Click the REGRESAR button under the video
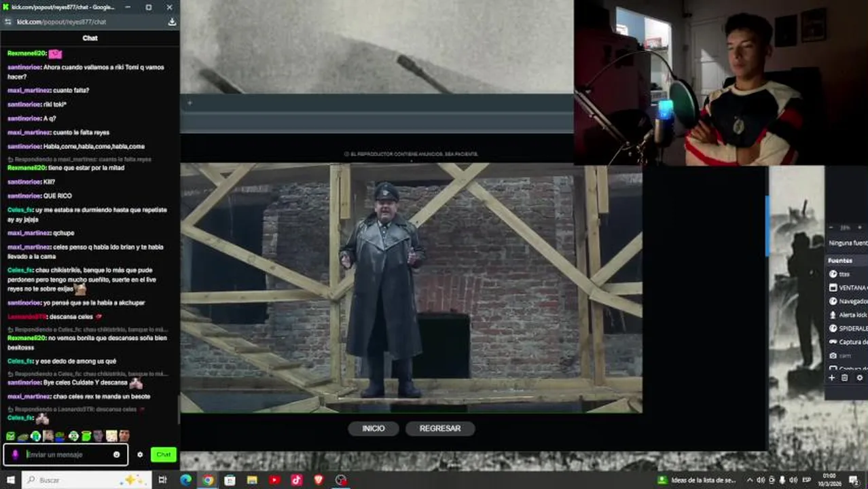This screenshot has width=868, height=489. [440, 429]
